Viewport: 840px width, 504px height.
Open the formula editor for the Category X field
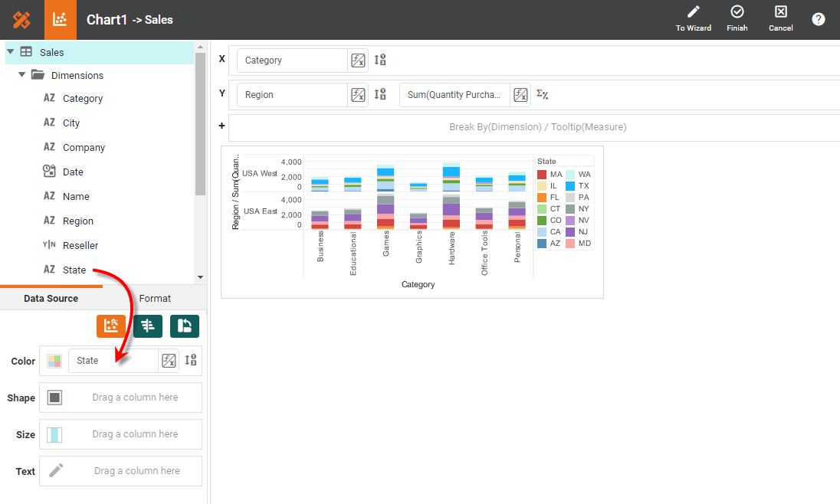(358, 59)
